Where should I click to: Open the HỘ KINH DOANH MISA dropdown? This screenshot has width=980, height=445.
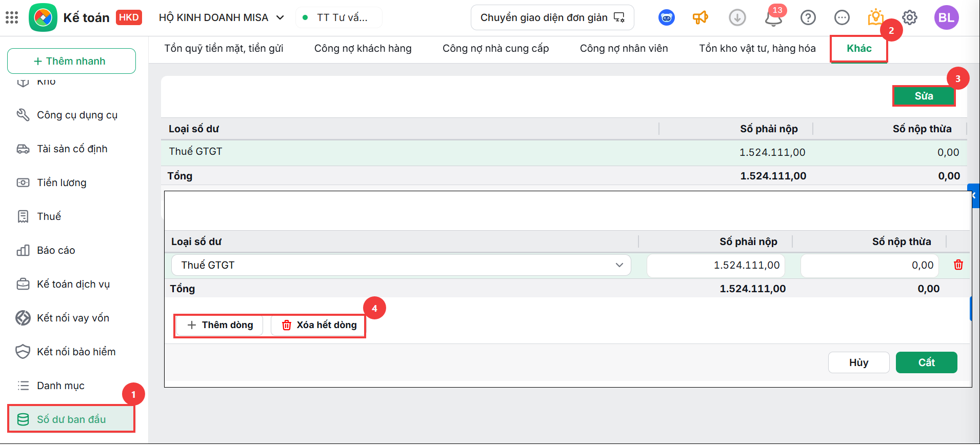click(222, 17)
